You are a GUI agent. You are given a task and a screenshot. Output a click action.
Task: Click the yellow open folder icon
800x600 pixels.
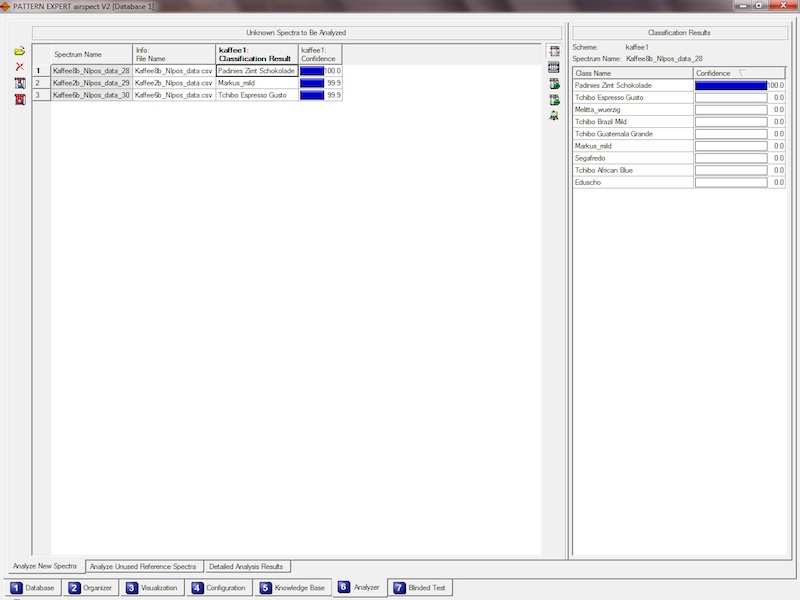pos(19,51)
